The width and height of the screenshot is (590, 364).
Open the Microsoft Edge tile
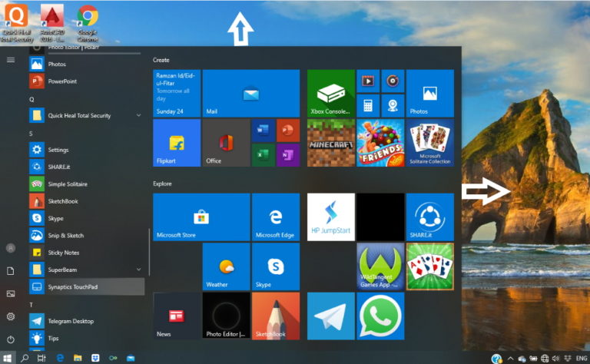(x=276, y=217)
